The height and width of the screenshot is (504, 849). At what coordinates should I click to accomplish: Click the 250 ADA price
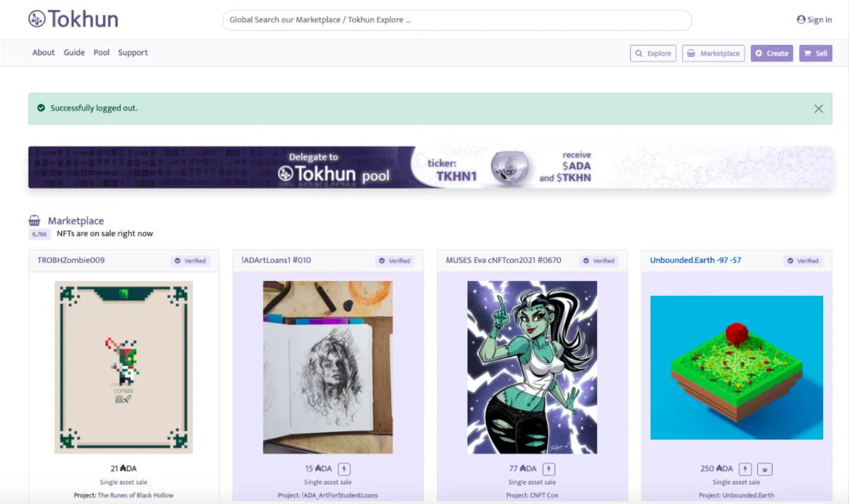pyautogui.click(x=716, y=468)
